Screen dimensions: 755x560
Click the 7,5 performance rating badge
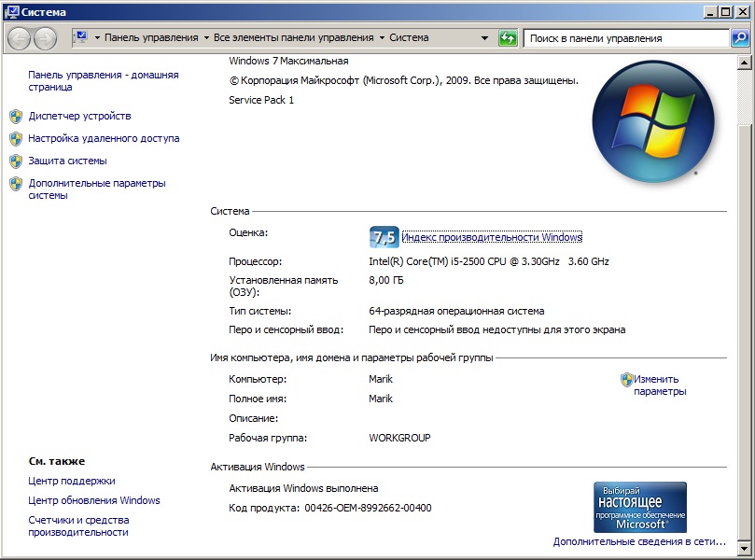point(384,237)
